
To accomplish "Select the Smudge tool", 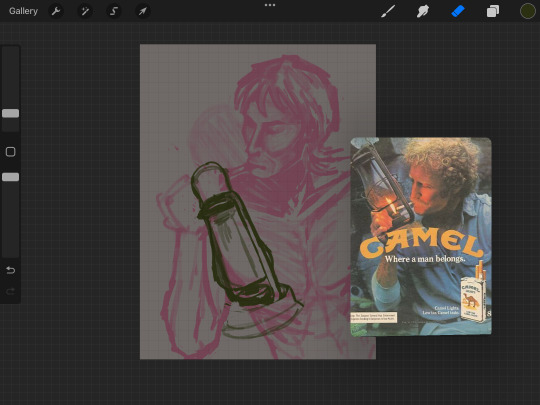I will 423,11.
